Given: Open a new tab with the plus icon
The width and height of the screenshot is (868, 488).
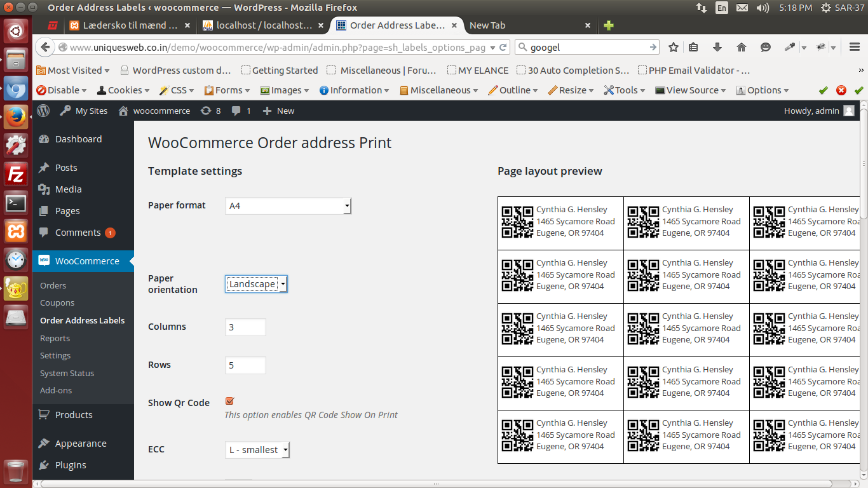Looking at the screenshot, I should [x=609, y=25].
